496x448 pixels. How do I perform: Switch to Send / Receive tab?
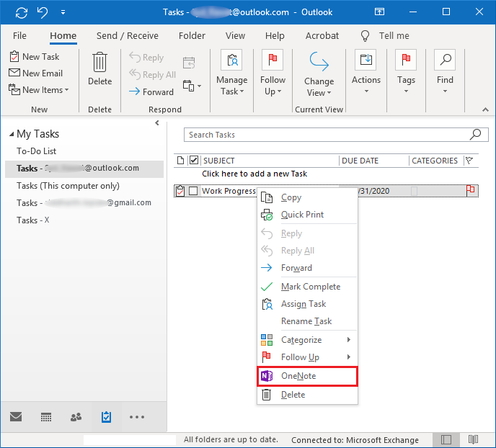[x=127, y=36]
